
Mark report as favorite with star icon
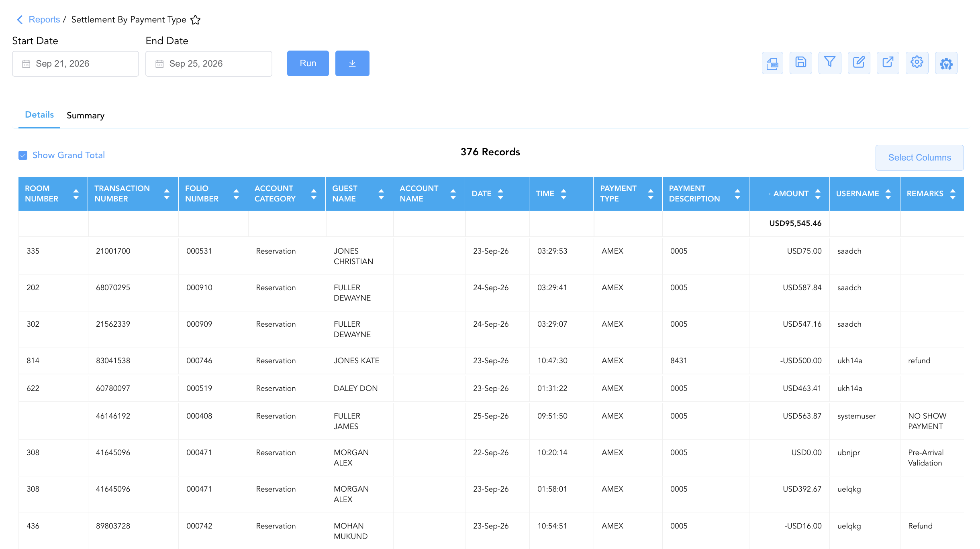195,20
